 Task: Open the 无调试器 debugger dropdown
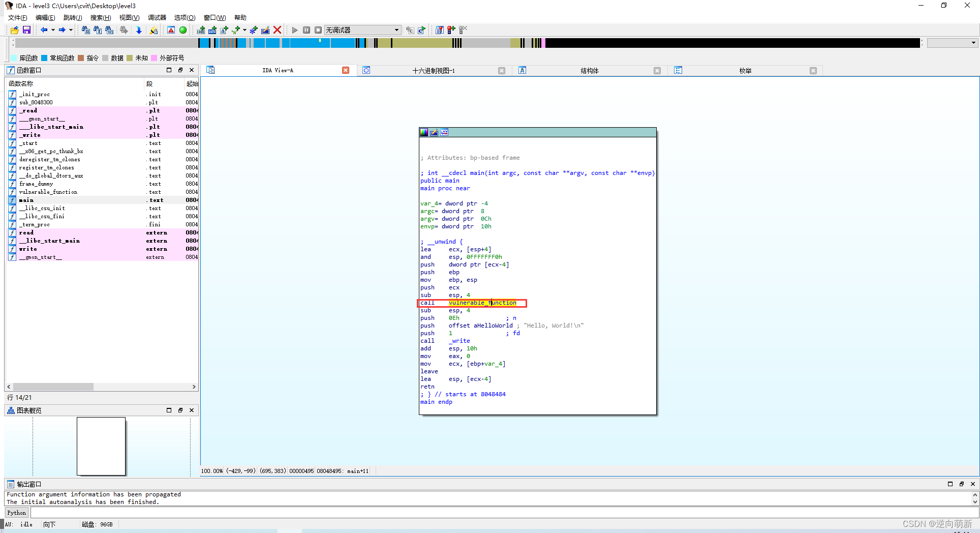point(362,30)
